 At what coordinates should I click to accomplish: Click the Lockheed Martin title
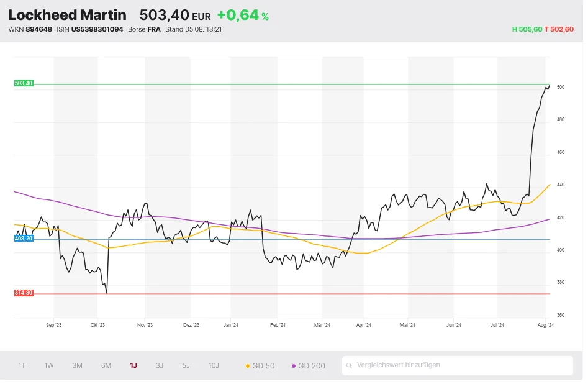pyautogui.click(x=67, y=15)
